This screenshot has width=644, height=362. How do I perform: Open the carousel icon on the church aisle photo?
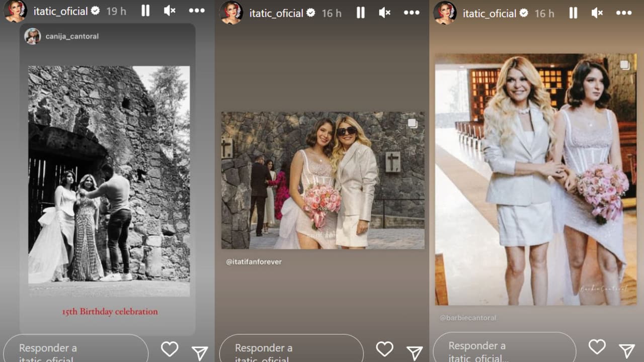click(x=624, y=65)
